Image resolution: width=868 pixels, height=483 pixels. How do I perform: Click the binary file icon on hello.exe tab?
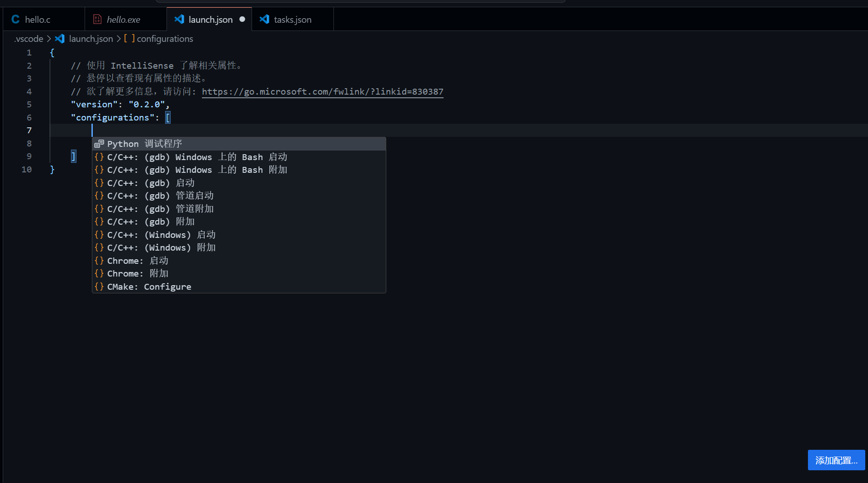click(97, 19)
